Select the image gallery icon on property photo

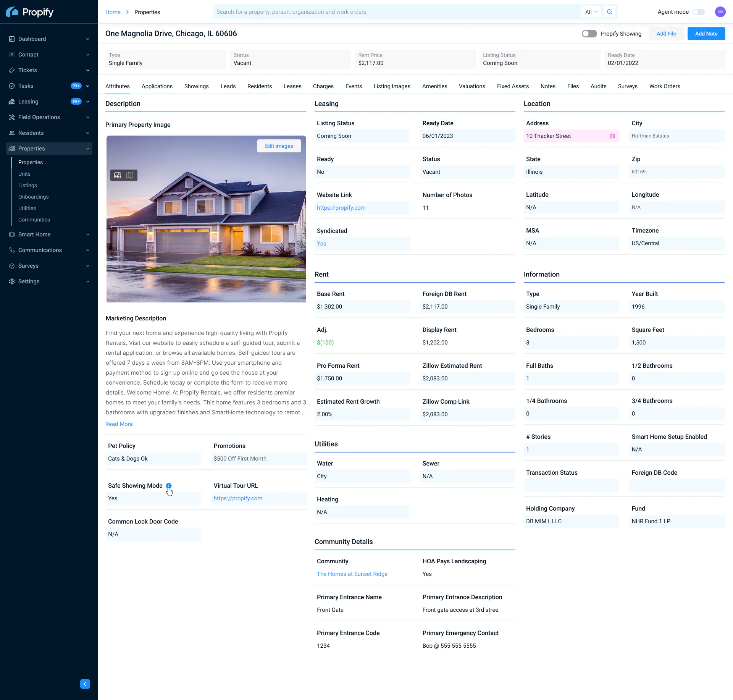[x=117, y=175]
